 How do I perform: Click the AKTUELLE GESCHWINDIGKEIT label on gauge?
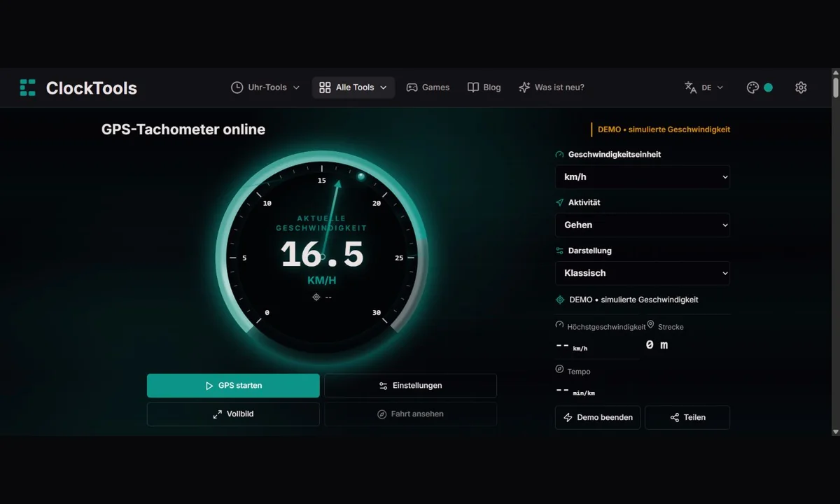coord(321,223)
